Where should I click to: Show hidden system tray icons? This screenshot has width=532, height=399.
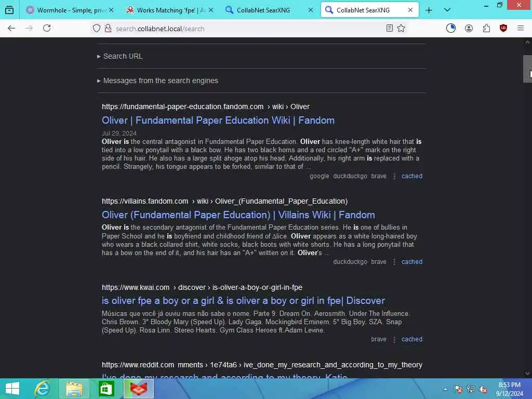pos(445,389)
